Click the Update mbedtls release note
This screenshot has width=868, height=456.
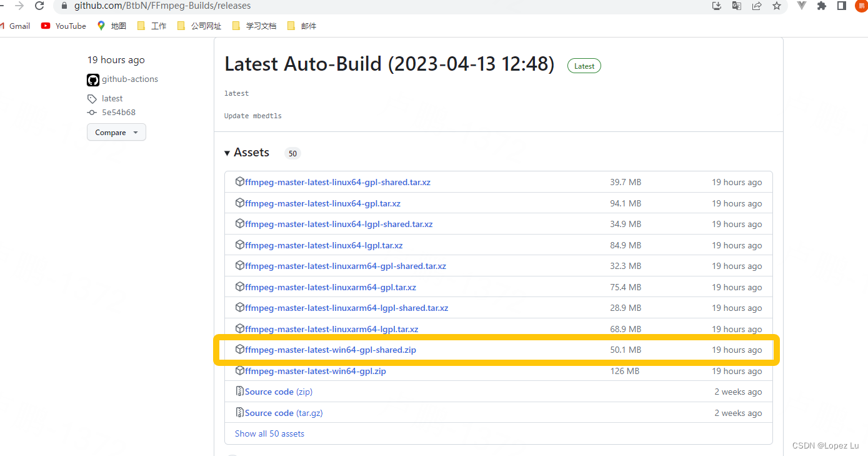(253, 116)
